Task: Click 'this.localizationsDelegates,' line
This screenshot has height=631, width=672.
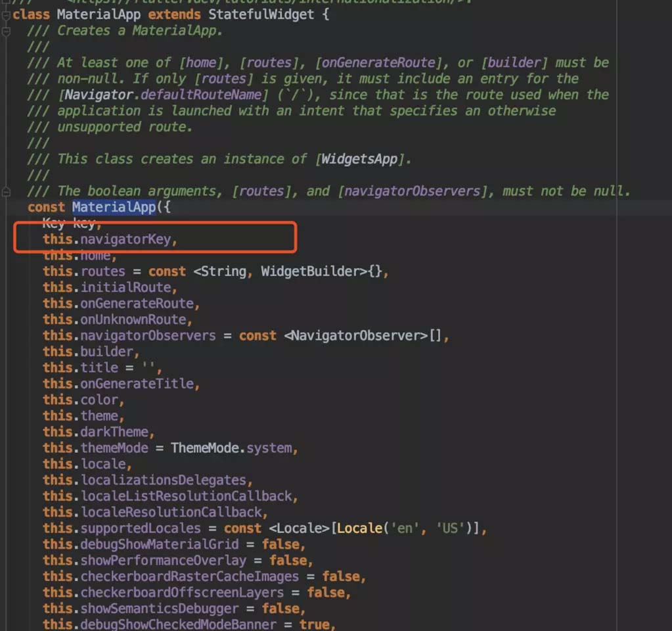Action: tap(148, 480)
